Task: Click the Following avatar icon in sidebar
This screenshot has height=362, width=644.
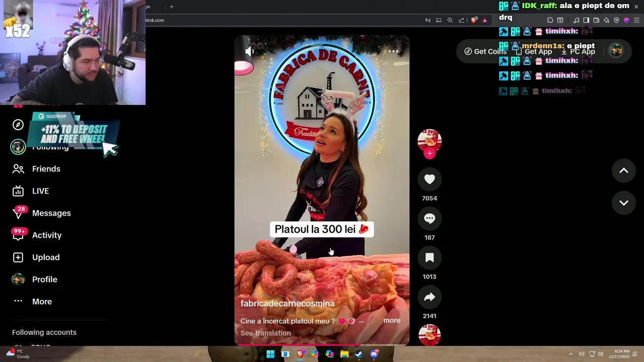Action: (18, 147)
